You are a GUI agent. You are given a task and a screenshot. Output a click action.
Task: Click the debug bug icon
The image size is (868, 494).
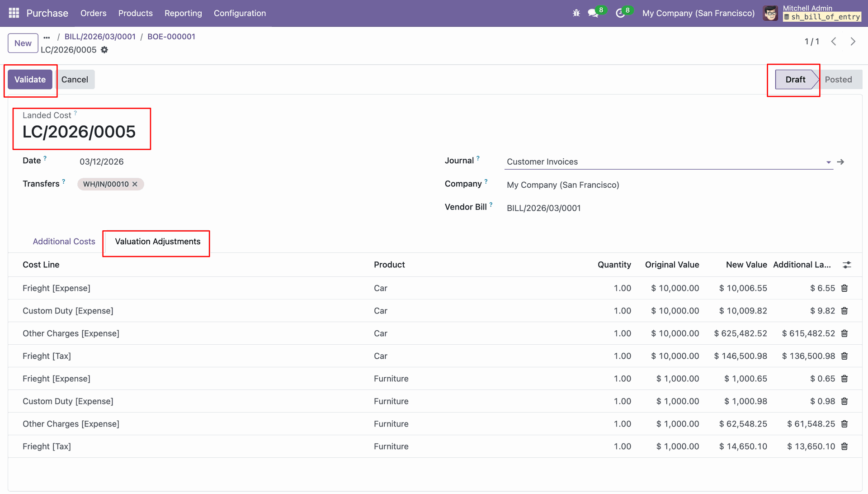tap(576, 13)
